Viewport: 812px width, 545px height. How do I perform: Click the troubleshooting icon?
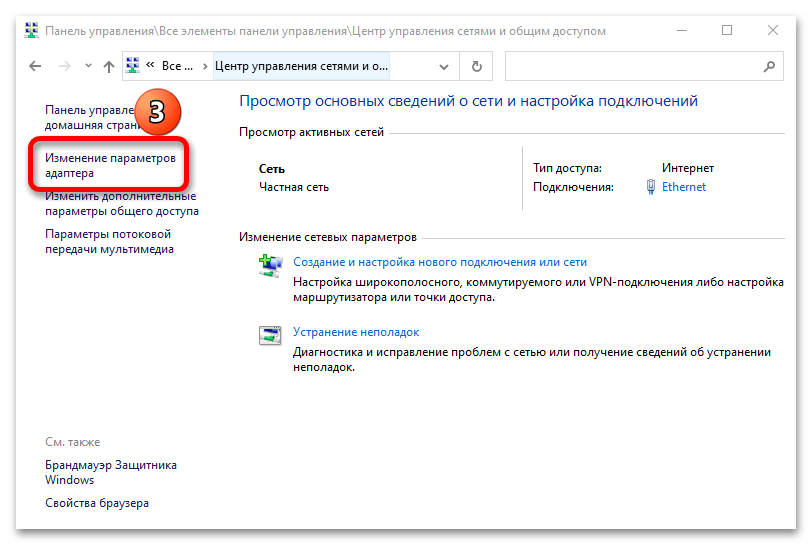(x=270, y=335)
